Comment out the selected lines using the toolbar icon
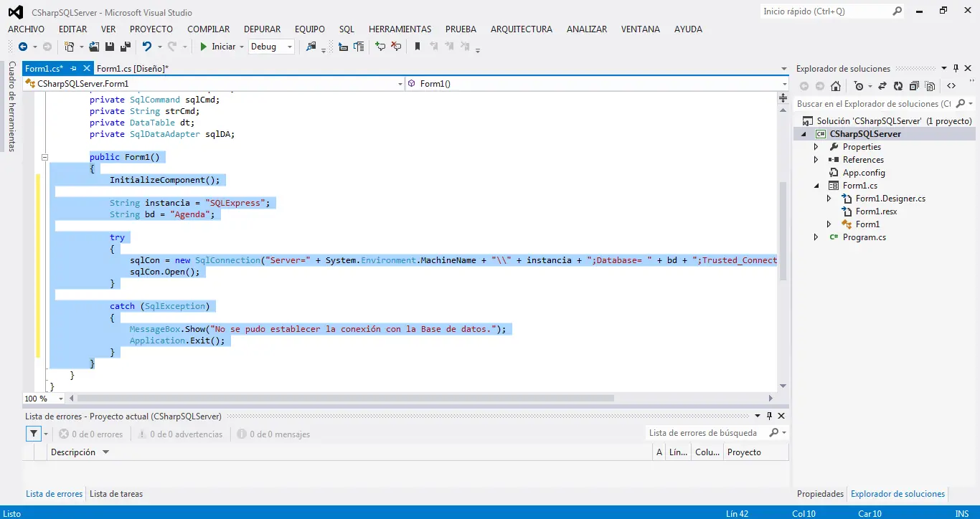980x519 pixels. click(x=380, y=47)
